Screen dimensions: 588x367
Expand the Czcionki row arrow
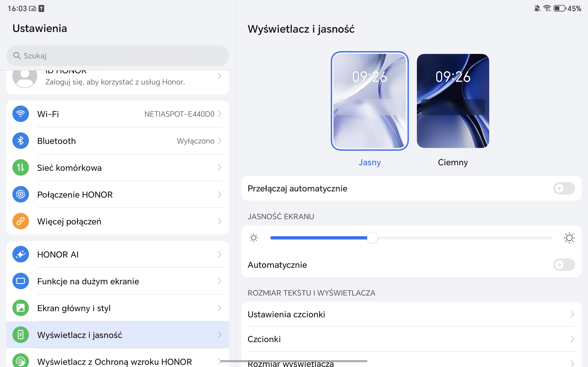[572, 339]
